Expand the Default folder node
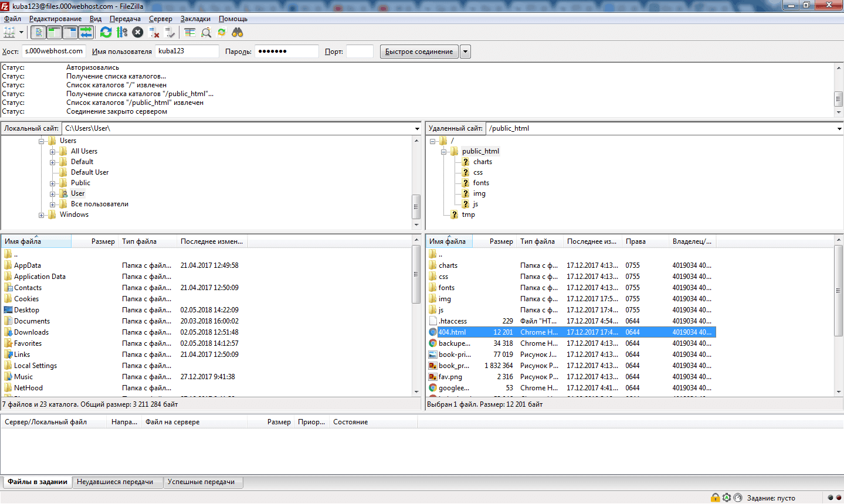Viewport: 844px width, 504px height. 53,162
